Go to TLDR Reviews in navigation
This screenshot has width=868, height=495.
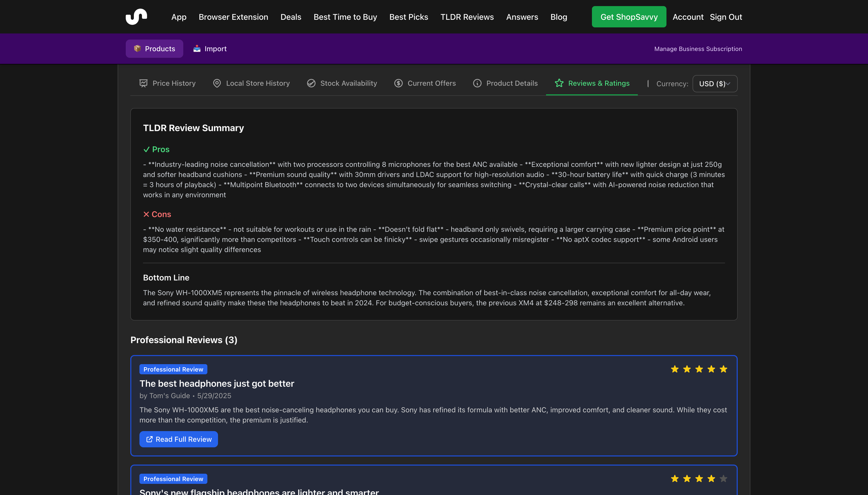[x=467, y=17]
